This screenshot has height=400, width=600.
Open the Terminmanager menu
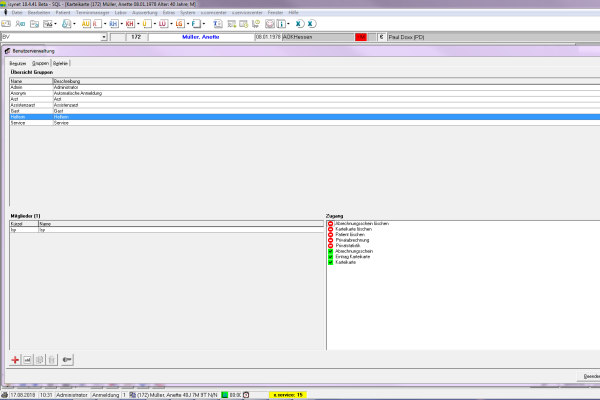coord(93,13)
